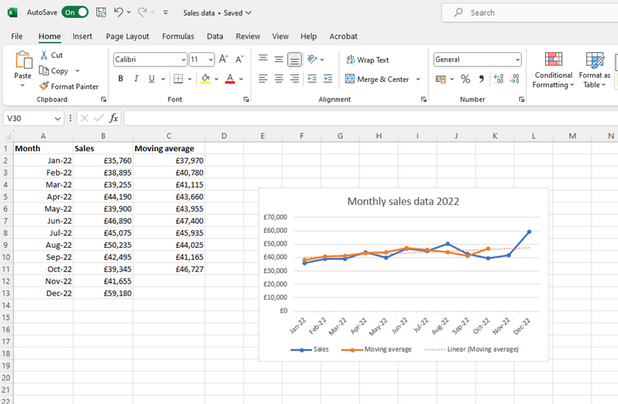The width and height of the screenshot is (618, 404).
Task: Click the Decrease Font Size icon
Action: point(240,59)
